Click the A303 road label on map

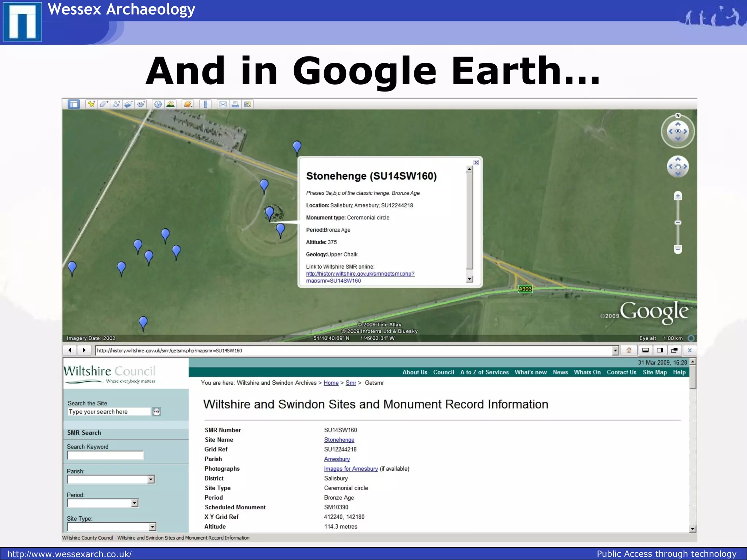[525, 289]
